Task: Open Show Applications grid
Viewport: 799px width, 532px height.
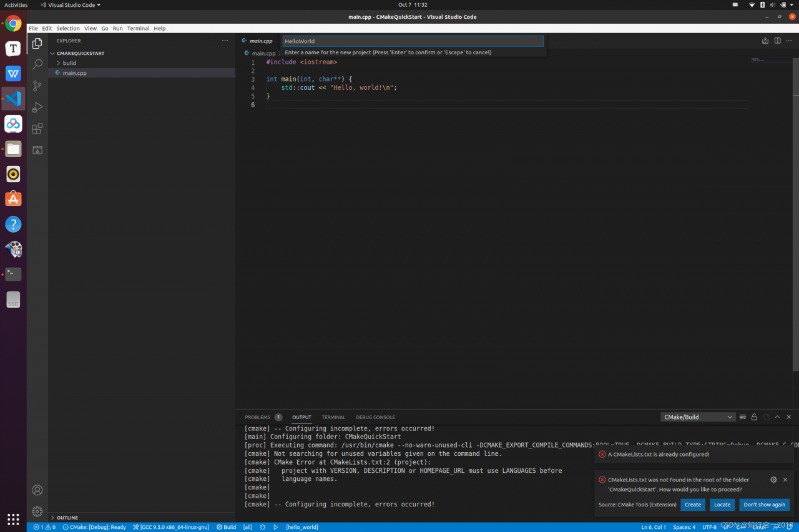Action: click(13, 519)
